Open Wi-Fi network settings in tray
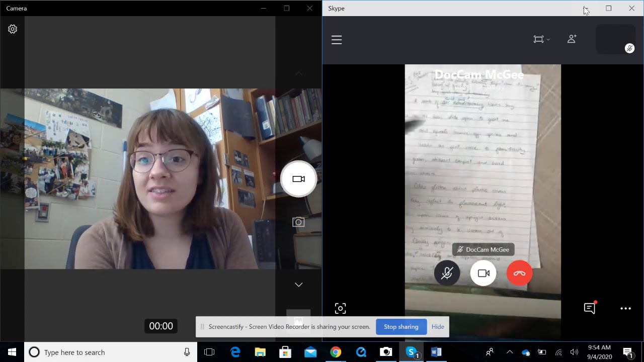The height and width of the screenshot is (362, 644). click(x=558, y=352)
